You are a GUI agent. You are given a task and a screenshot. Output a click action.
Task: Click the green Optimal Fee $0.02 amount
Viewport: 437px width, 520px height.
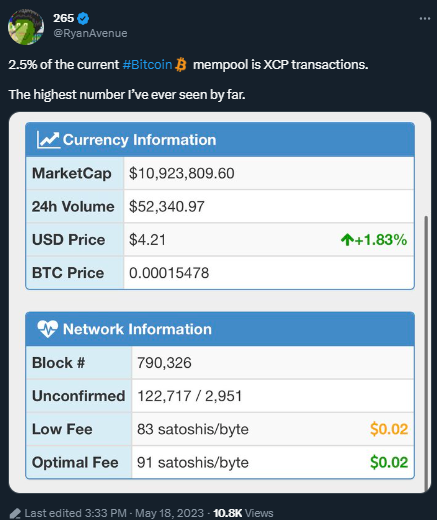(x=389, y=462)
